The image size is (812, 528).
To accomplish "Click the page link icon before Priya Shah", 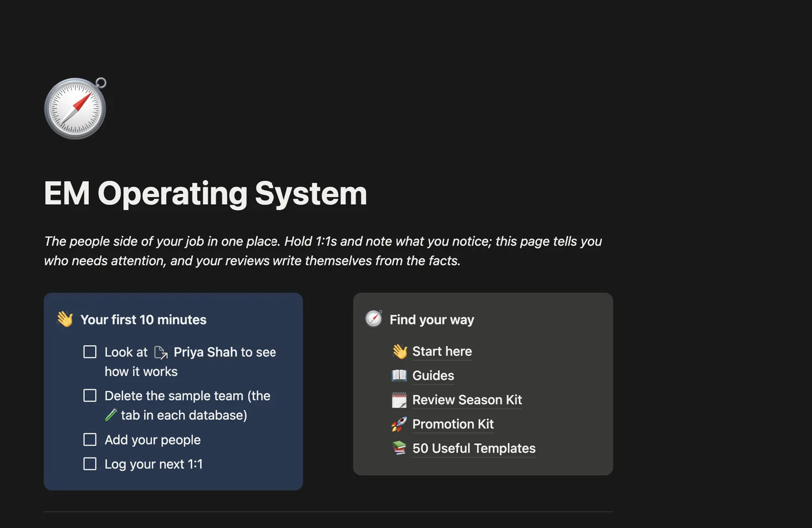I will pyautogui.click(x=161, y=352).
